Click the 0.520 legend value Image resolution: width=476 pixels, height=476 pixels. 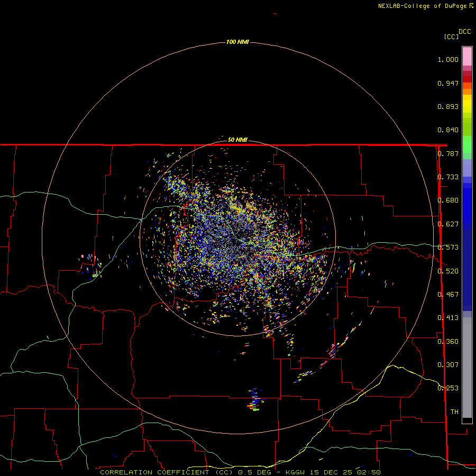tap(448, 271)
